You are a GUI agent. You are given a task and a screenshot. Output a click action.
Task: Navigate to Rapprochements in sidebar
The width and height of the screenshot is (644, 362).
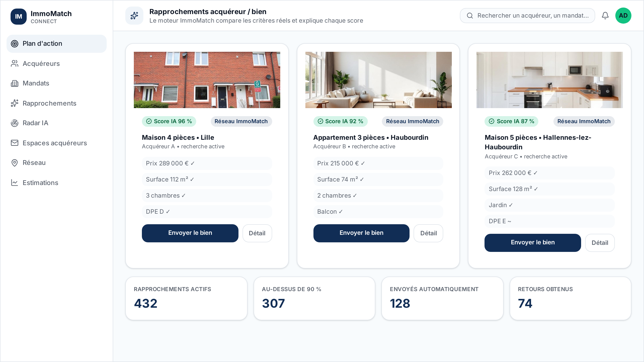(x=57, y=103)
